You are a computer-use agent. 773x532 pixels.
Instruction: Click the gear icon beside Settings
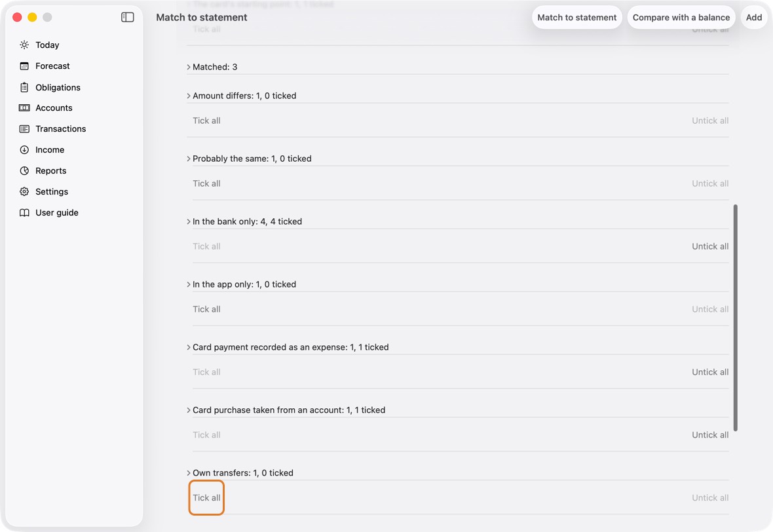click(24, 192)
